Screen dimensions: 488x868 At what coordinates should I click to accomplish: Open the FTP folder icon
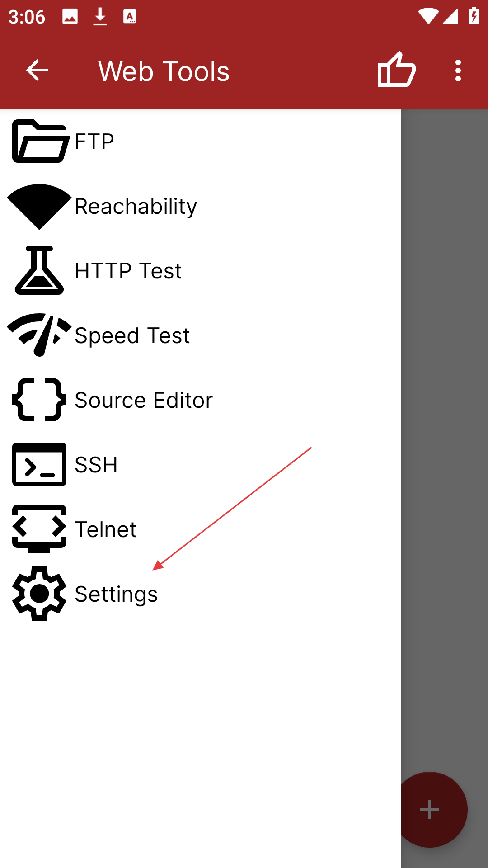[x=41, y=141]
